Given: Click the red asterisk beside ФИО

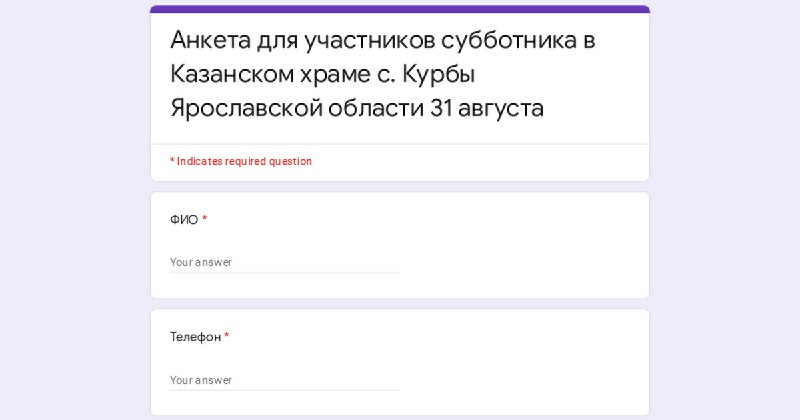Looking at the screenshot, I should (205, 218).
